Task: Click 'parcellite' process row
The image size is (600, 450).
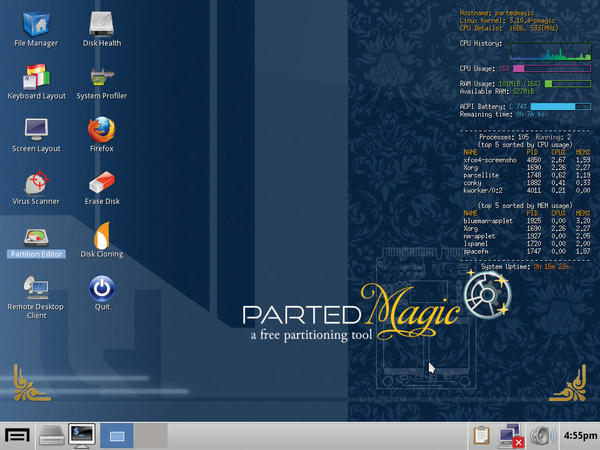Action: pos(526,175)
